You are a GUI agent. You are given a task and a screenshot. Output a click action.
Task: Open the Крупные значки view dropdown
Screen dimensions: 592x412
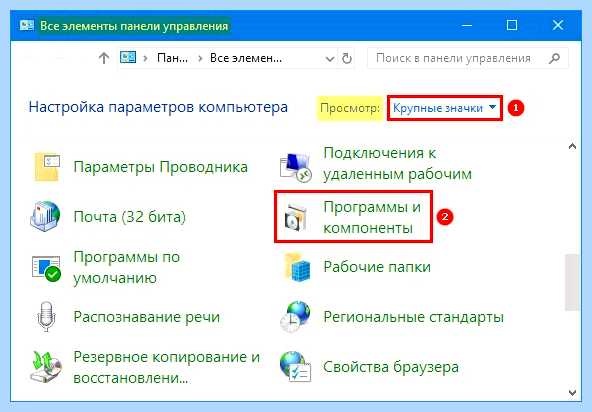tap(445, 108)
